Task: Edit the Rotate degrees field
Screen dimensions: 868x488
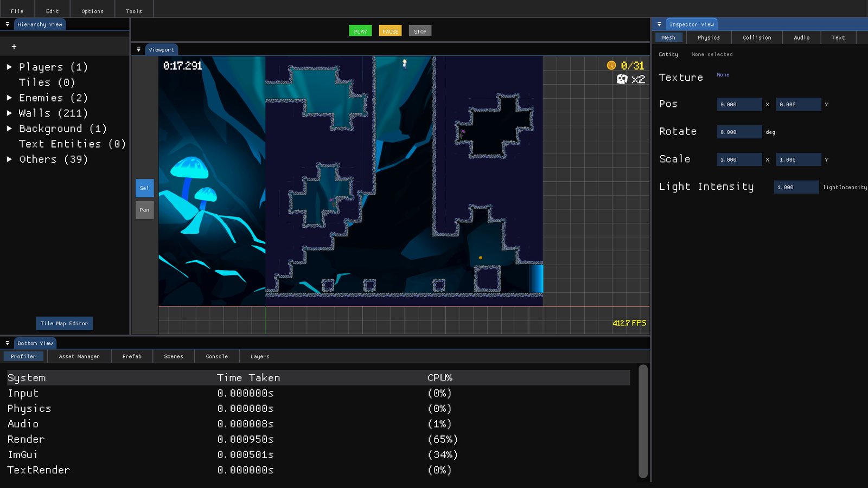Action: coord(739,132)
